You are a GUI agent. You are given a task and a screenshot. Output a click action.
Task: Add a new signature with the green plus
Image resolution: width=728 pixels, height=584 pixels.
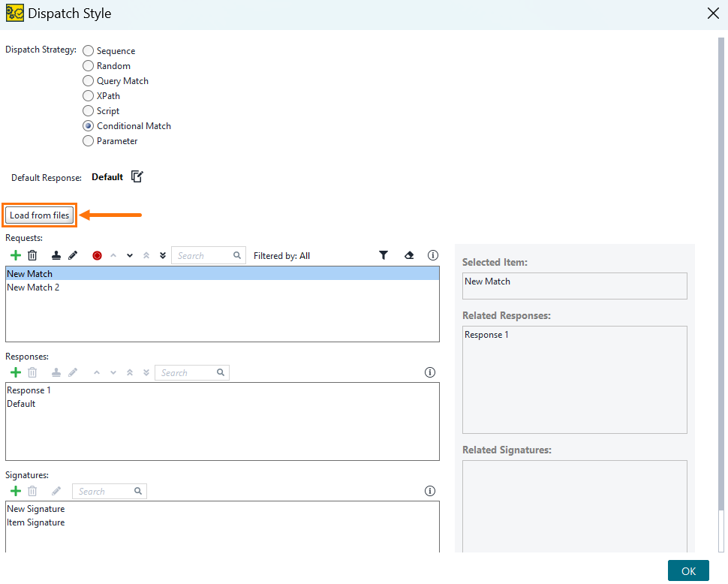[15, 491]
